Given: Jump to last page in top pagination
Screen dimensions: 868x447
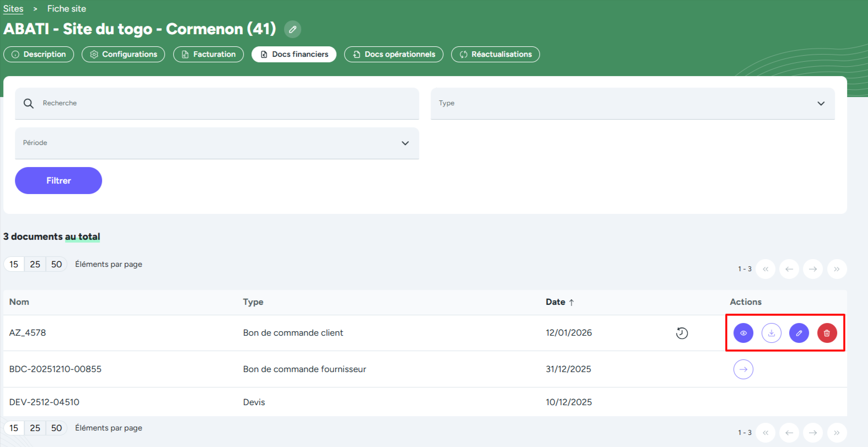Looking at the screenshot, I should [x=837, y=269].
